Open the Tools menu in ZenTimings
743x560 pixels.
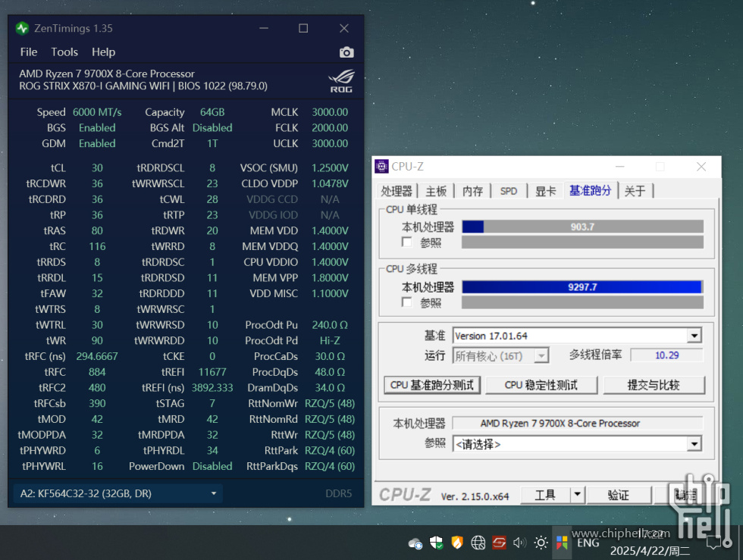[x=64, y=52]
